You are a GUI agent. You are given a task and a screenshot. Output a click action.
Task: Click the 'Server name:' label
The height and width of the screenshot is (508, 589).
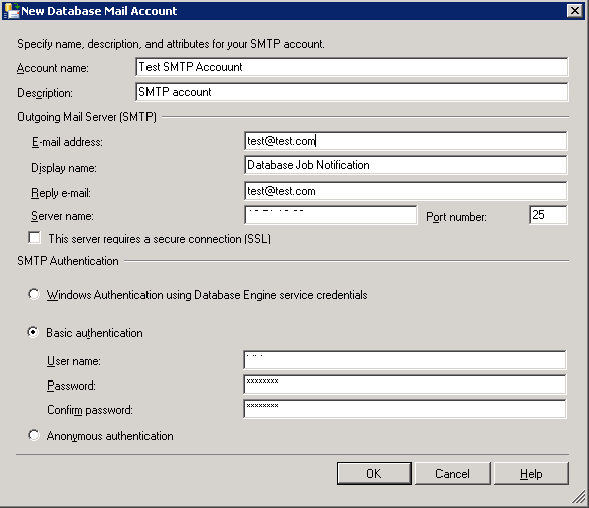(62, 216)
